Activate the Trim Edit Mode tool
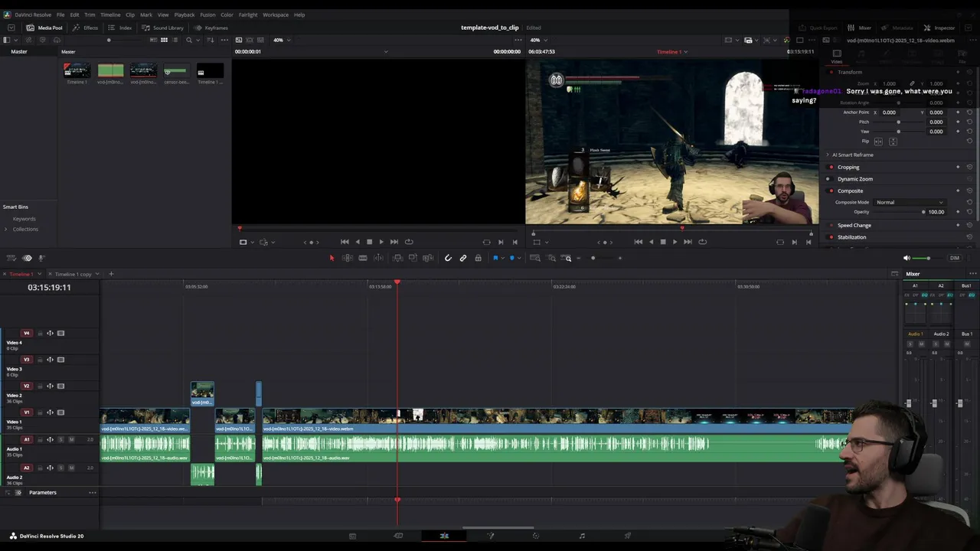This screenshot has width=980, height=551. click(348, 258)
